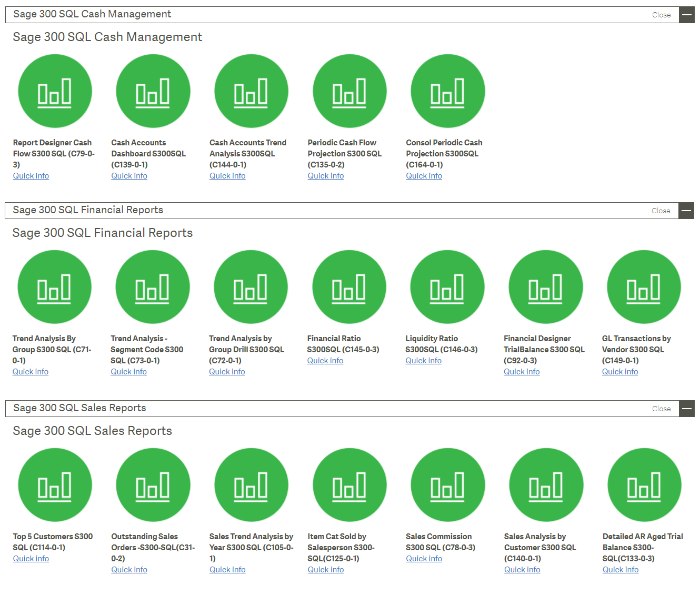
Task: Open Trend Analysis - Segment Code report icon
Action: pyautogui.click(x=153, y=287)
